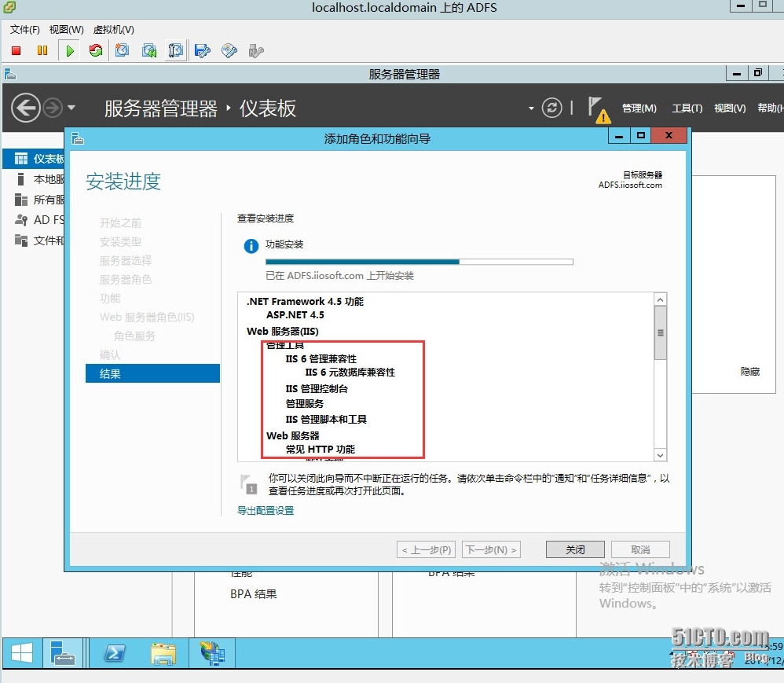Open the 文件(F) menu
Image resolution: width=784 pixels, height=683 pixels.
pyautogui.click(x=24, y=30)
